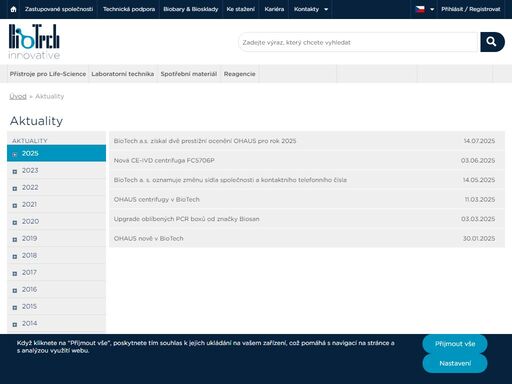Expand plus icon next to 2016

point(15,291)
